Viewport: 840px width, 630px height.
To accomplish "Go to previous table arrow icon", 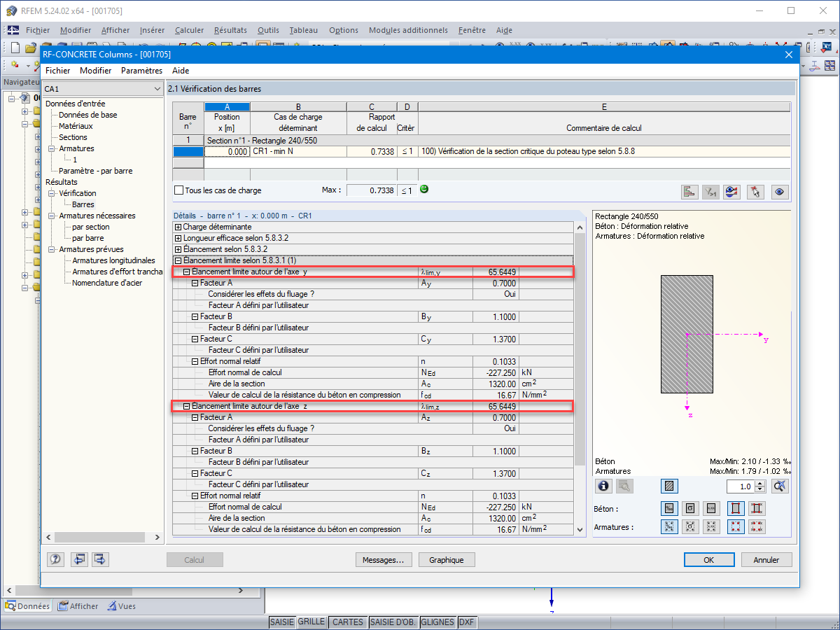I will [x=78, y=559].
